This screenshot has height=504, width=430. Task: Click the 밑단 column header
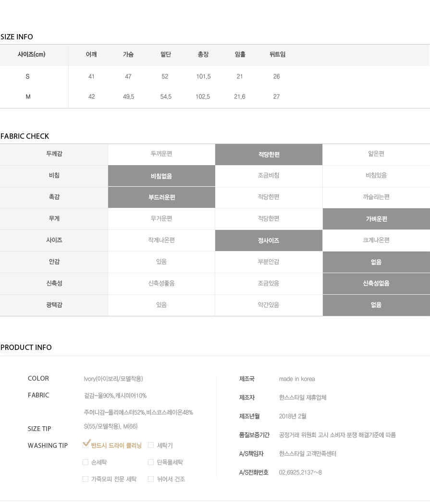tap(166, 54)
